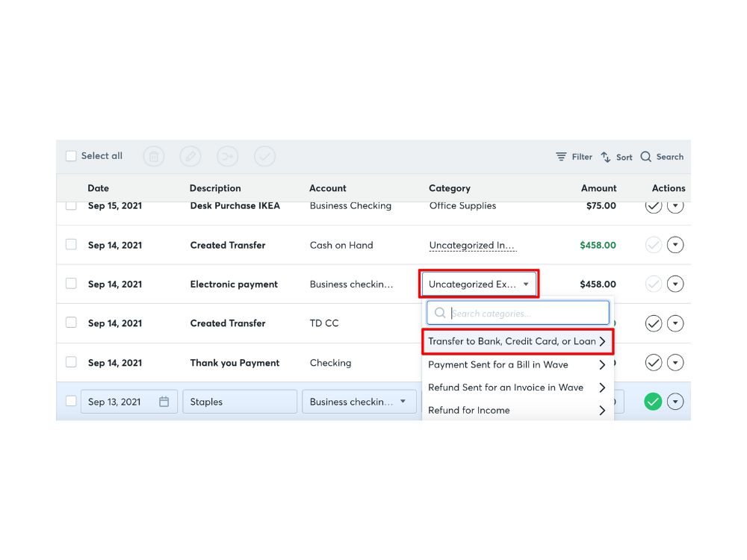
Task: Click the Desk Purchase IKEA description
Action: [x=235, y=206]
